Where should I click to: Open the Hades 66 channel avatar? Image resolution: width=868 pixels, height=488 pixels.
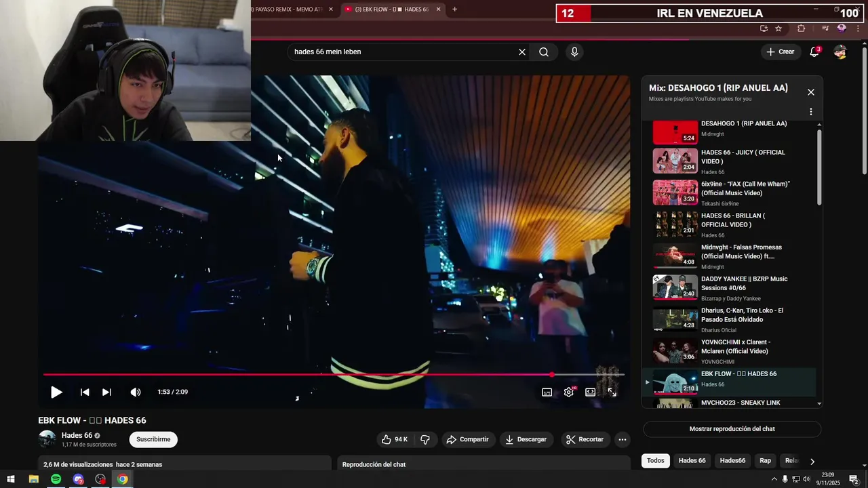pos(47,439)
